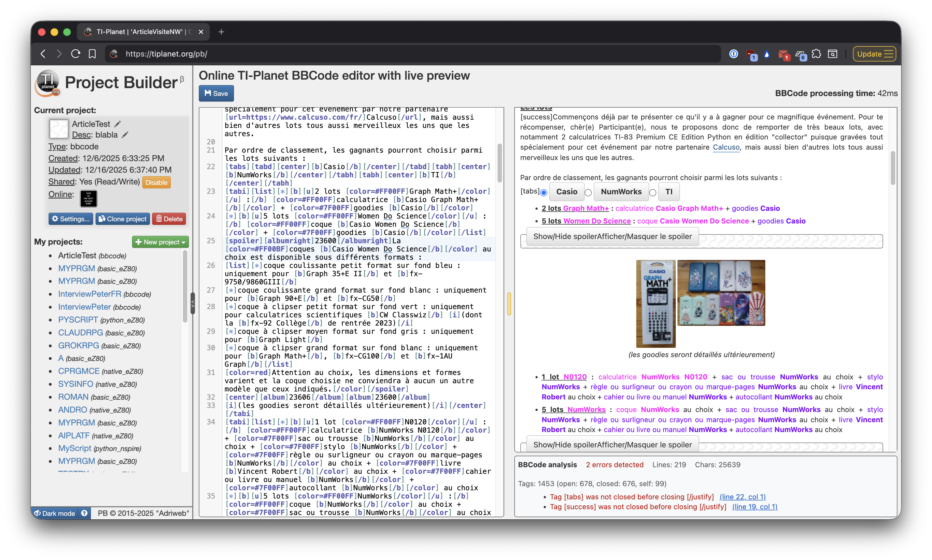Jump to error at line 22, col 1
Image resolution: width=932 pixels, height=560 pixels.
coord(742,497)
